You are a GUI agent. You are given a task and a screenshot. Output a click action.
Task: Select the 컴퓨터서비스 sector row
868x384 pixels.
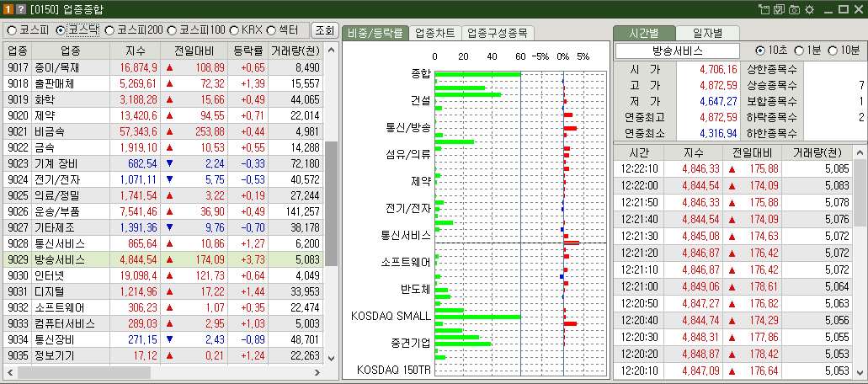tap(164, 323)
